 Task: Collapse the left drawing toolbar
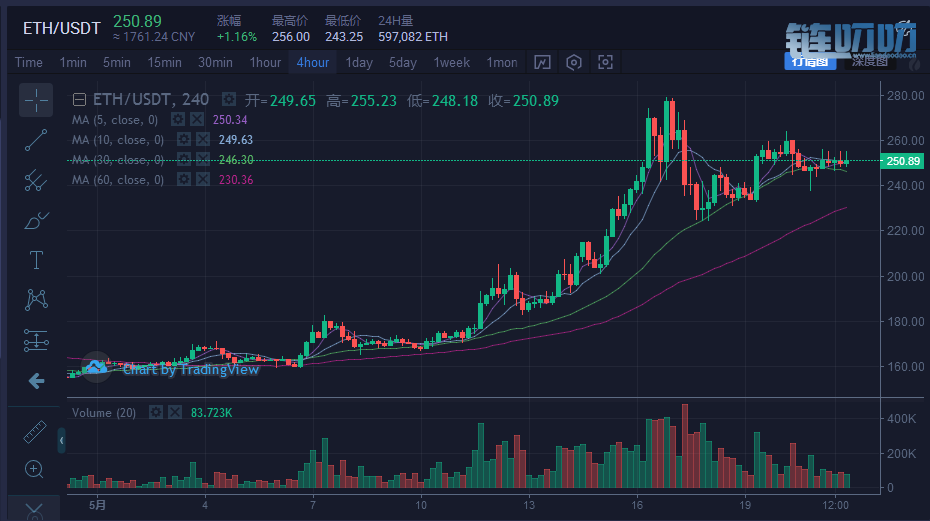61,440
